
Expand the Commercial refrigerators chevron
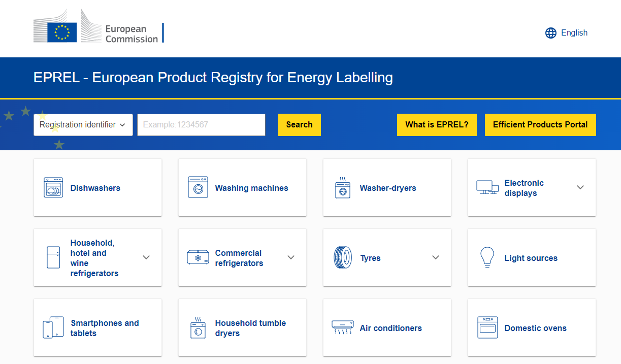click(291, 257)
